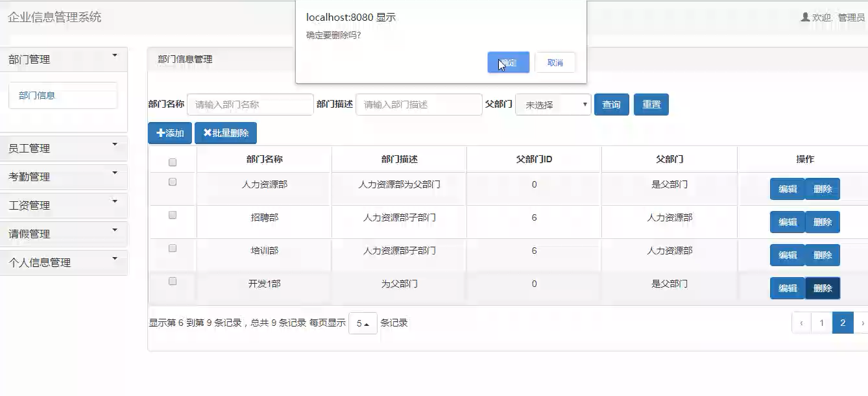Focus the 部门名称 search input
The height and width of the screenshot is (396, 868).
(250, 105)
